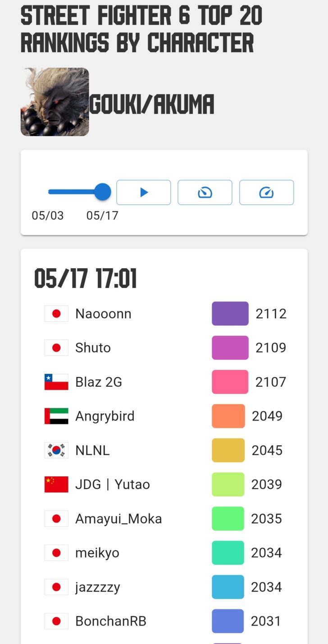Click the China flag beside JDG | Yutao

[x=56, y=484]
